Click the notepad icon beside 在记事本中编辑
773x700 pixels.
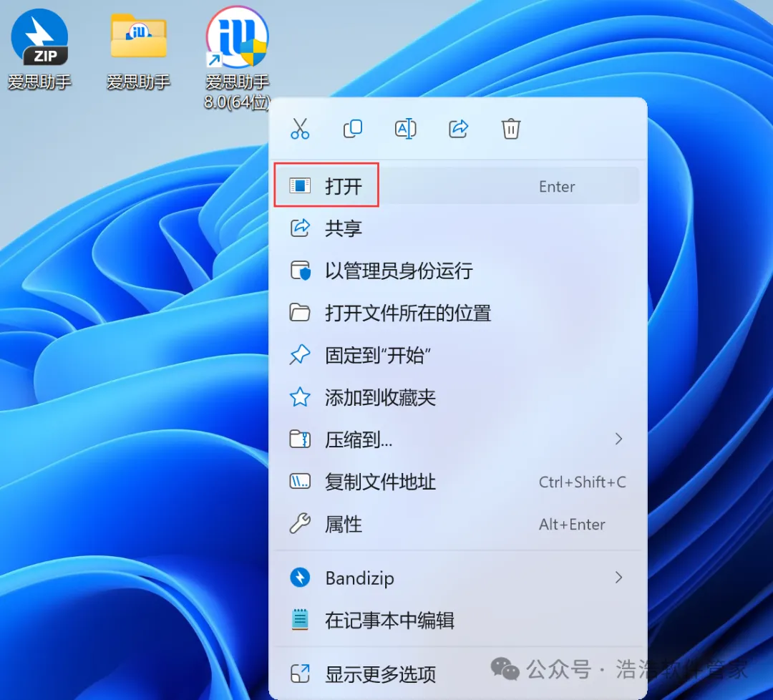click(300, 620)
